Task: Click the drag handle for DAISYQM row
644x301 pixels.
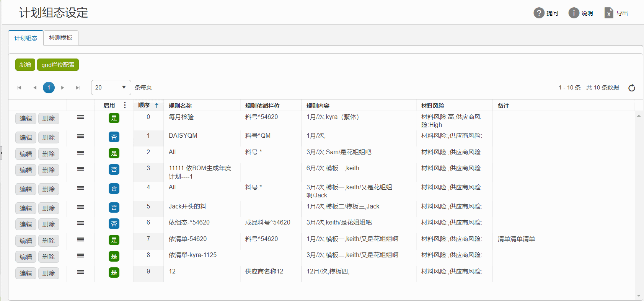Action: pyautogui.click(x=80, y=136)
